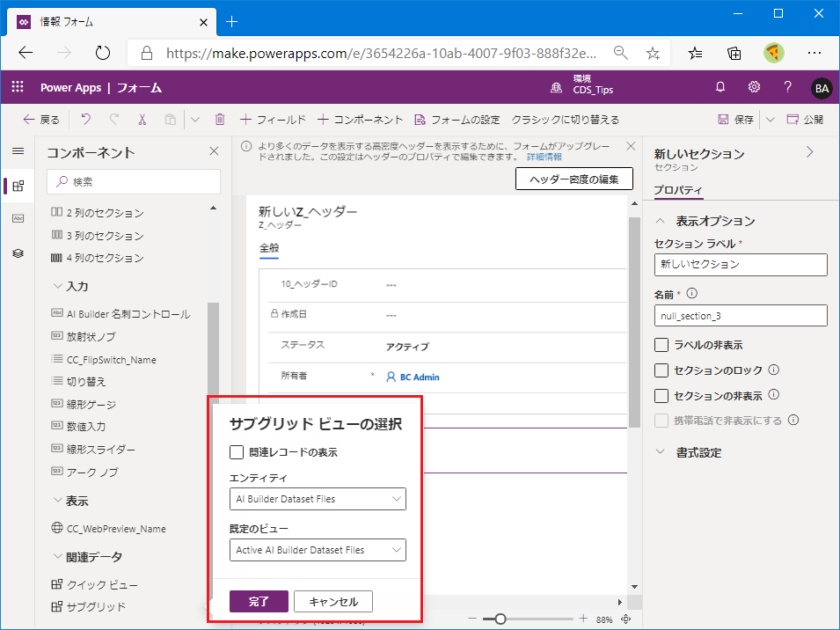Paste the copied element
Image resolution: width=840 pixels, height=630 pixels.
click(171, 119)
